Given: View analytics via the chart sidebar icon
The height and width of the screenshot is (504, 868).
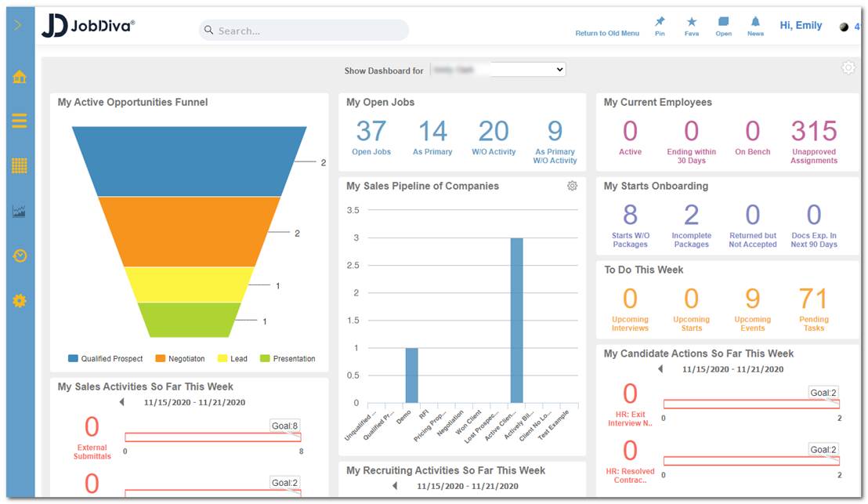Looking at the screenshot, I should tap(20, 211).
